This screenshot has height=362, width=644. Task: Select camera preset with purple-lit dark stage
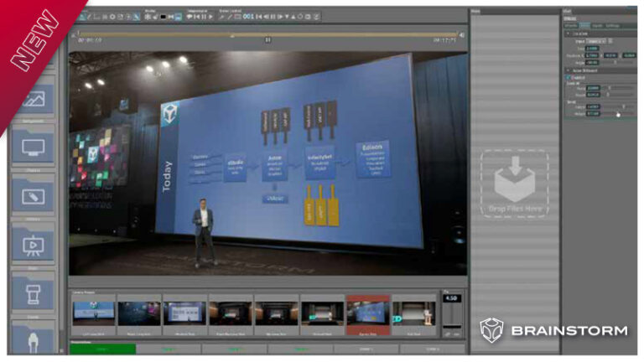click(139, 315)
